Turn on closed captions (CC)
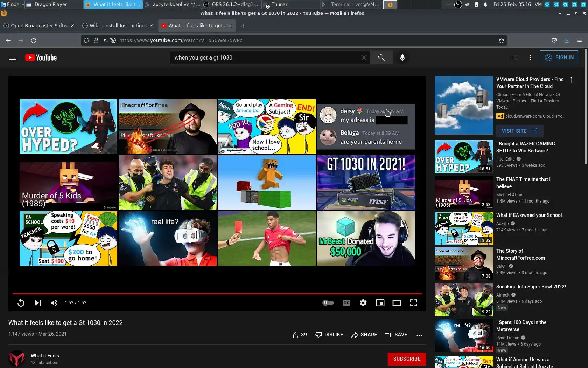Viewport: 588px width, 368px height. (x=346, y=303)
